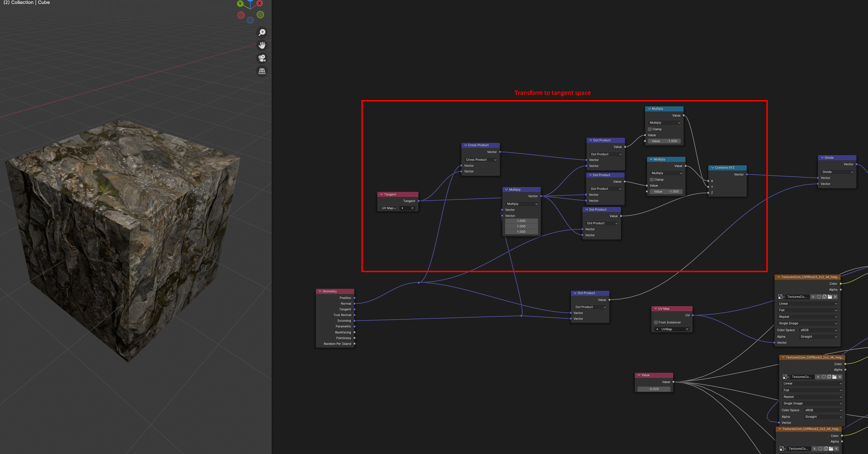The image size is (868, 454).
Task: Collapse the Combine XYZ node
Action: tap(712, 168)
